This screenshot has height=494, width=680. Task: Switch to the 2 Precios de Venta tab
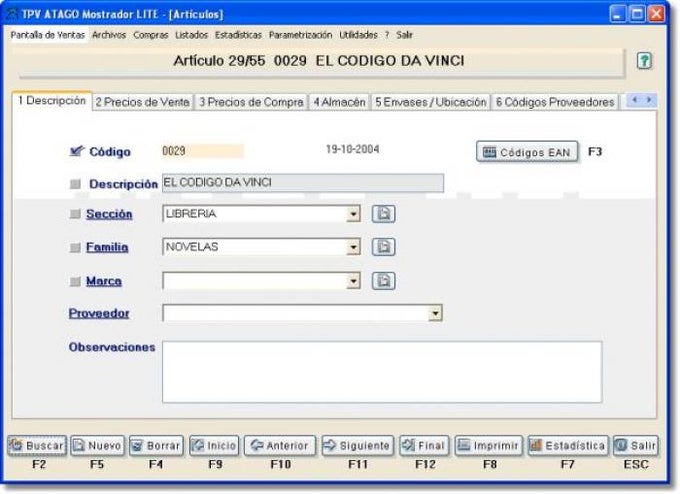tap(143, 102)
